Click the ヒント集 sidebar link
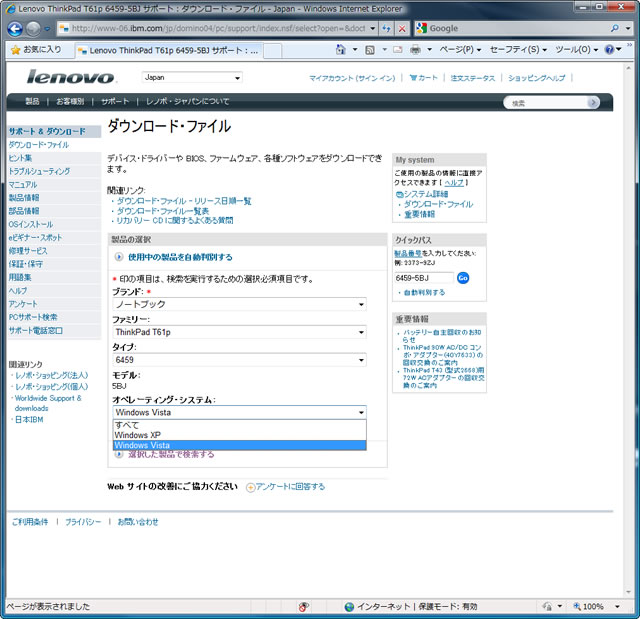Image resolution: width=640 pixels, height=619 pixels. pos(20,158)
